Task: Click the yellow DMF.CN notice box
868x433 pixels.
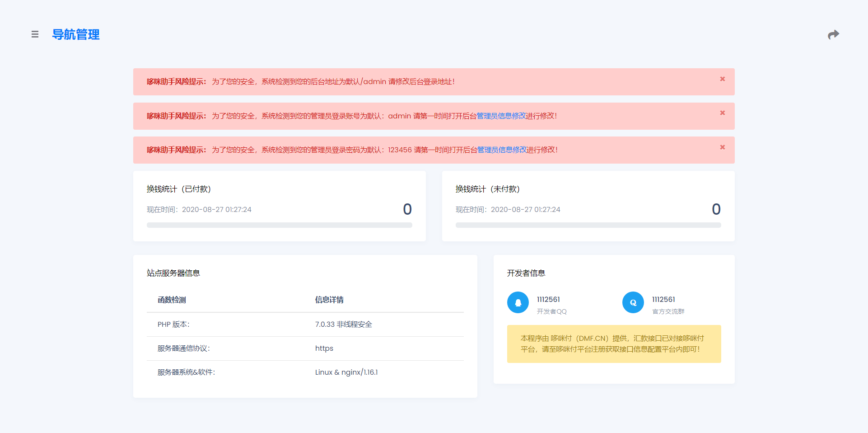Action: coord(614,344)
